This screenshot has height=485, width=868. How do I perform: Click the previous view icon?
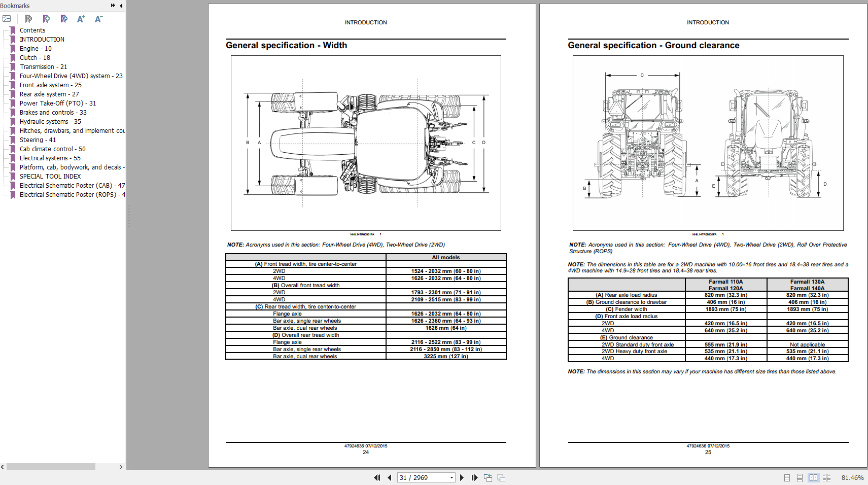pyautogui.click(x=488, y=477)
